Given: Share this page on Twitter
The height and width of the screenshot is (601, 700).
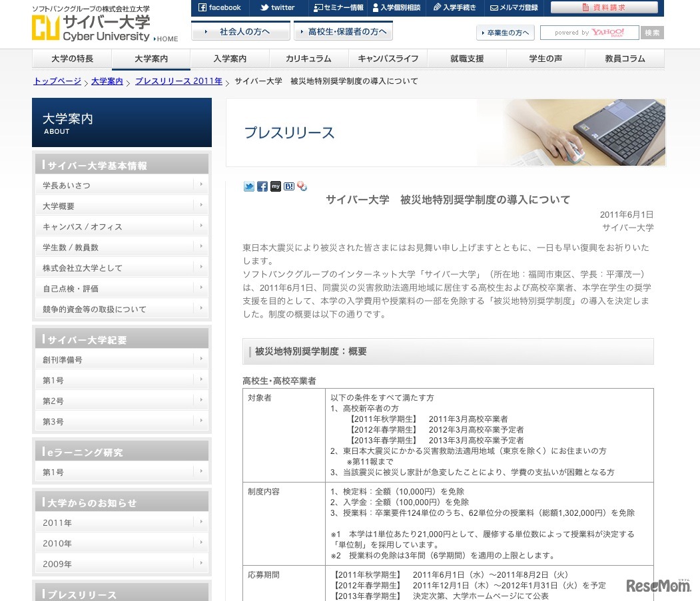Looking at the screenshot, I should [x=248, y=186].
